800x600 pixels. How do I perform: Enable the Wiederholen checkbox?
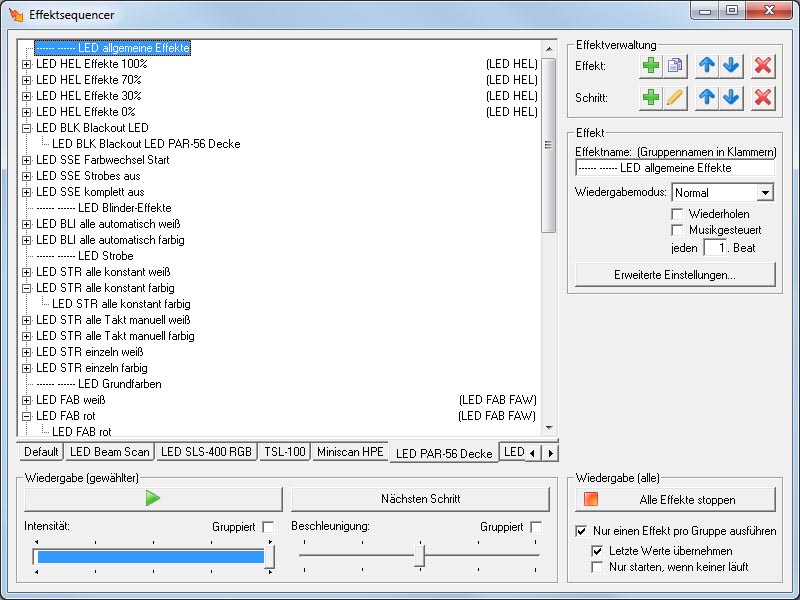(x=678, y=214)
